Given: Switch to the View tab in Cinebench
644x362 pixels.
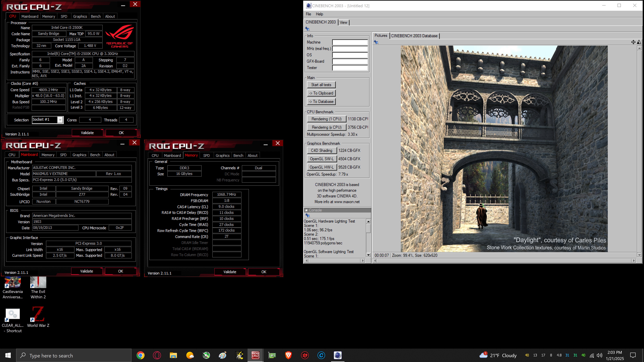Looking at the screenshot, I should 343,22.
